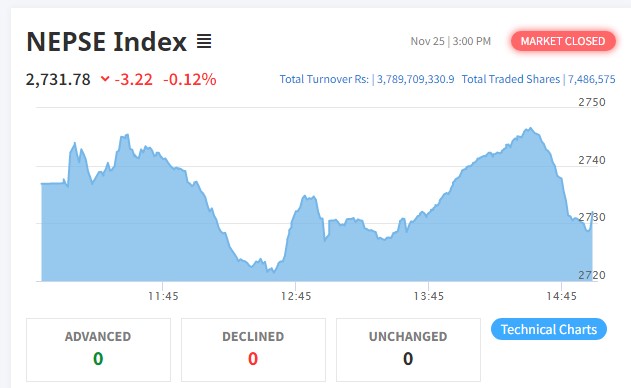Viewport: 631px width, 388px height.
Task: Click the 14:45 time axis marker
Action: coord(561,296)
